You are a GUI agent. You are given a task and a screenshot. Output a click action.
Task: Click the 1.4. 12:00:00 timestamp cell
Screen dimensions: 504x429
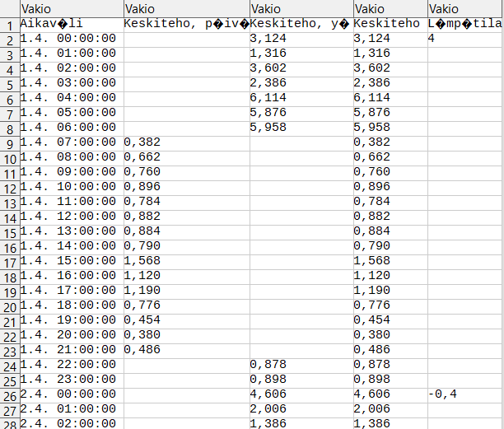coord(70,216)
